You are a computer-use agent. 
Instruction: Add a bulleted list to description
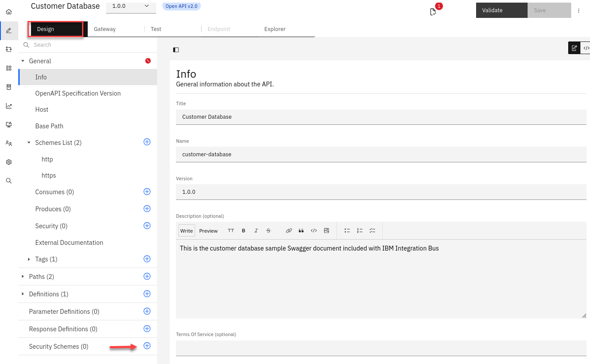tap(347, 230)
